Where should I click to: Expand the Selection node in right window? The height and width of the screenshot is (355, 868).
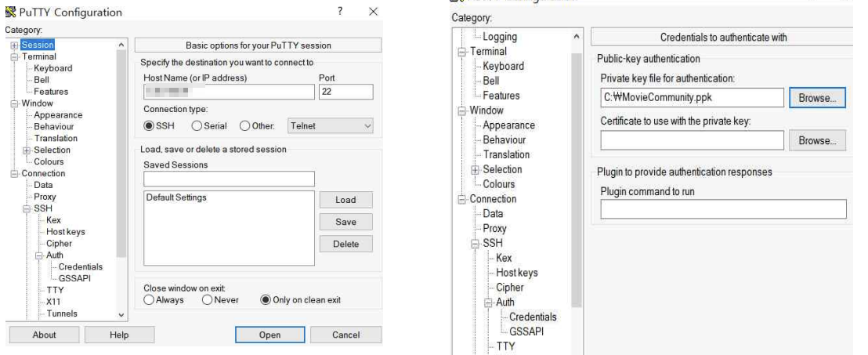475,169
